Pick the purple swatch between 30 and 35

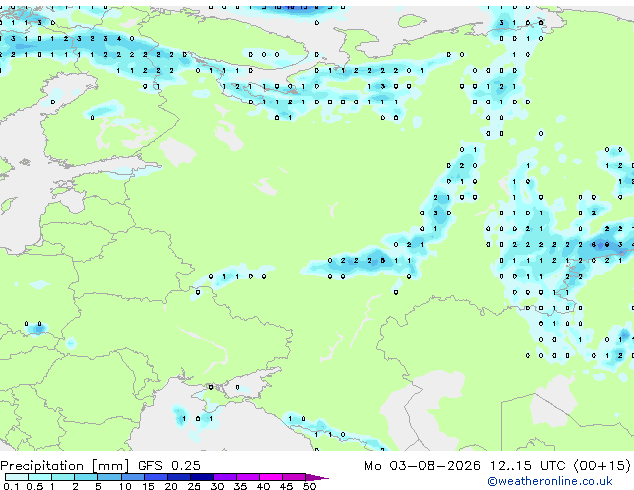(225, 477)
